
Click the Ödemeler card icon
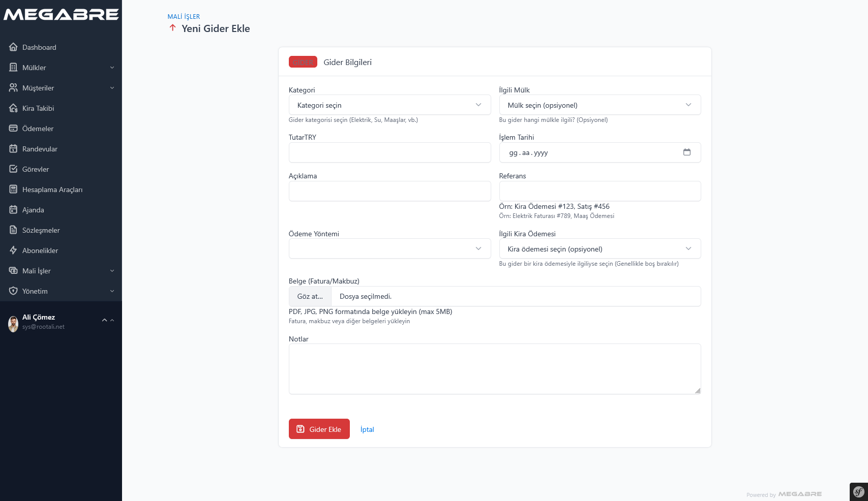pyautogui.click(x=13, y=129)
